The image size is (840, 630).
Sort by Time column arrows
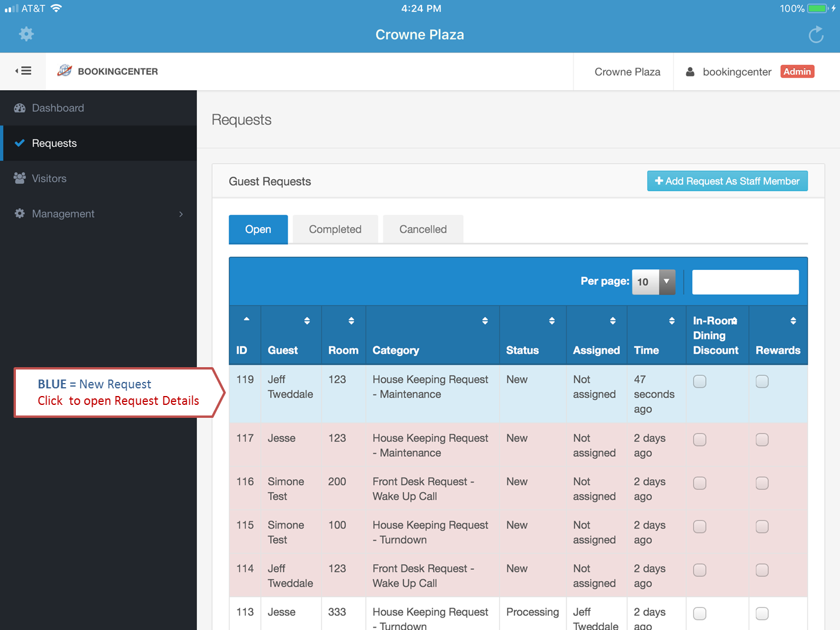point(672,321)
